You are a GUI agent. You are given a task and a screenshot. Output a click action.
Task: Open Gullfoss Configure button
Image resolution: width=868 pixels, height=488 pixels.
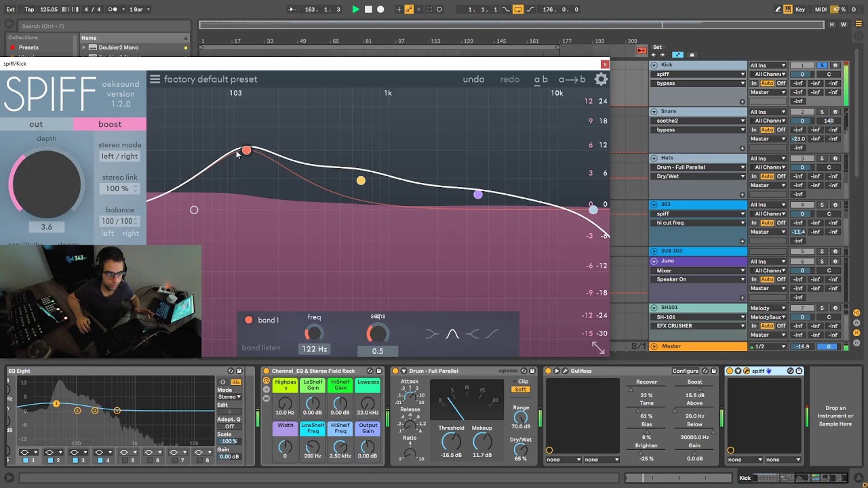point(686,371)
